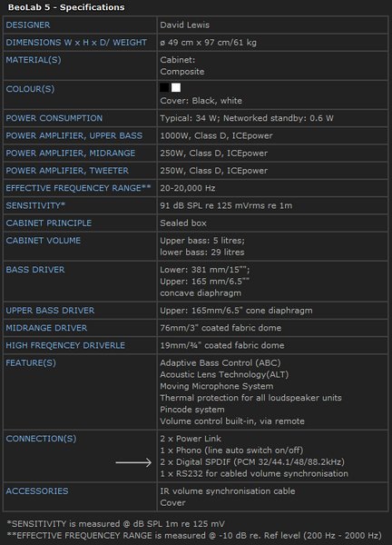Click the BeoLab 5 - Specifications heading
The width and height of the screenshot is (392, 545).
point(66,7)
